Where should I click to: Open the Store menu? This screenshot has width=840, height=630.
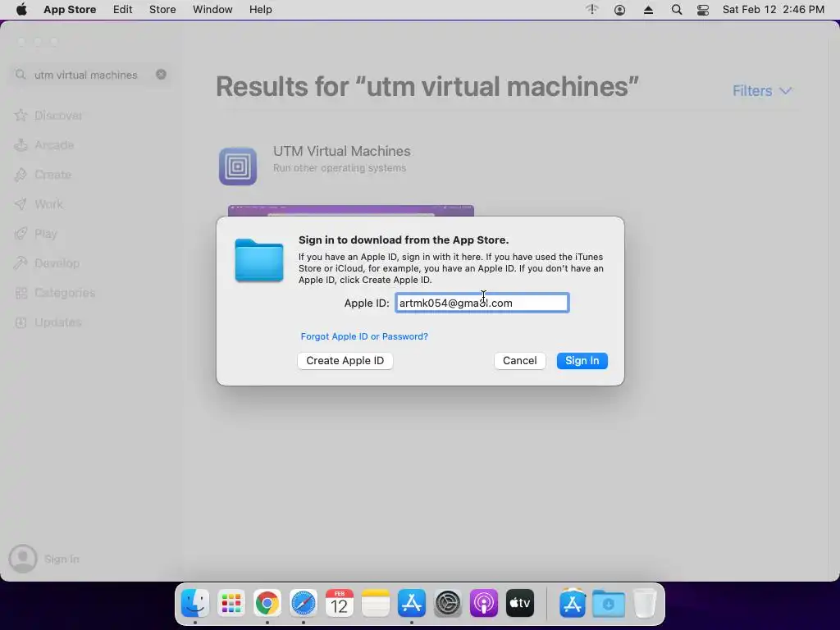click(162, 10)
